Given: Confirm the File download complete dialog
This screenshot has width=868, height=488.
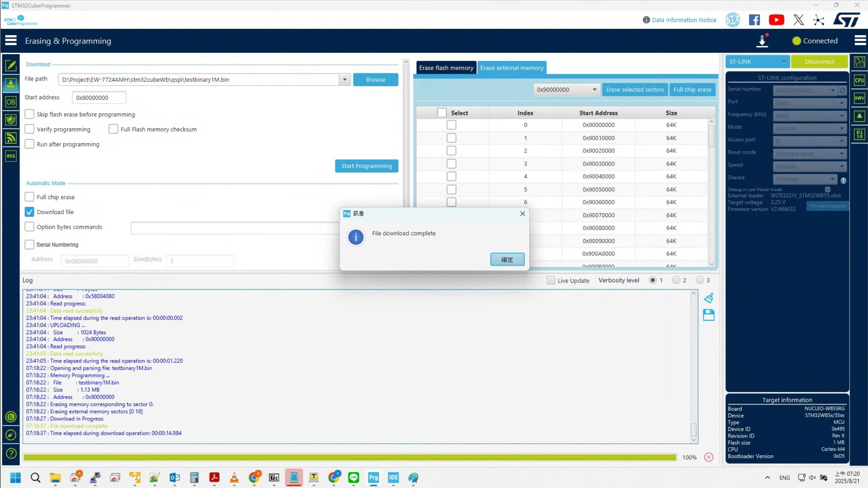Looking at the screenshot, I should click(x=507, y=260).
